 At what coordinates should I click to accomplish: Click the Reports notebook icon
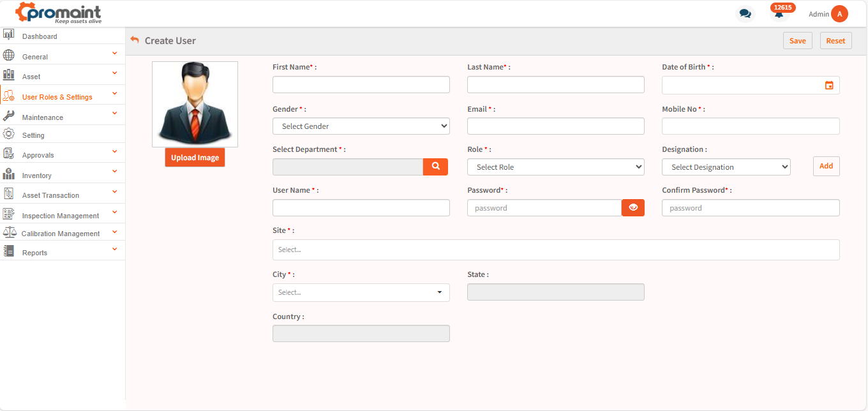9,251
